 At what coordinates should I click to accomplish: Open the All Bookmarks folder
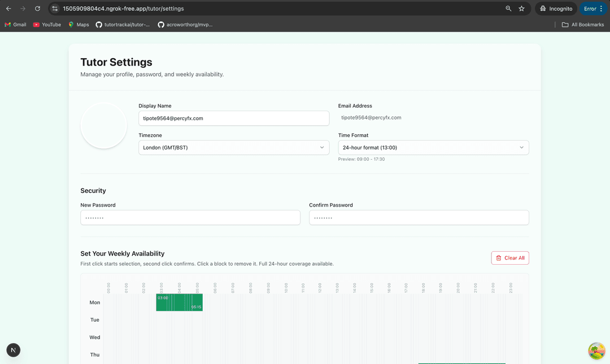(583, 24)
